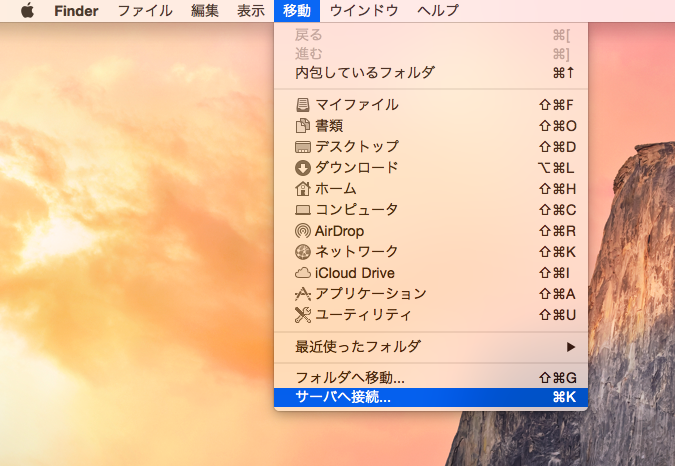
Task: Click the ネットワーク globe icon
Action: pos(303,252)
